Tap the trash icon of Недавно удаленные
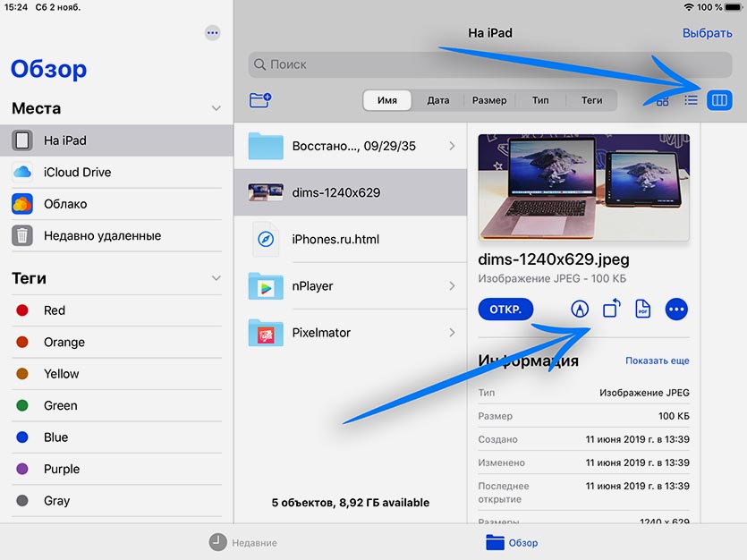747x560 pixels. click(21, 235)
